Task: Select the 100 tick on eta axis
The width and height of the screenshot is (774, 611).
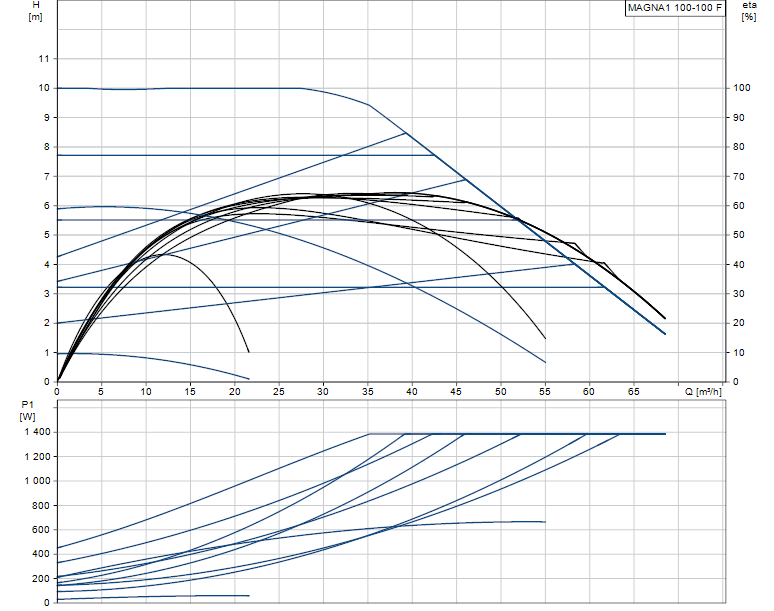Action: pyautogui.click(x=741, y=88)
